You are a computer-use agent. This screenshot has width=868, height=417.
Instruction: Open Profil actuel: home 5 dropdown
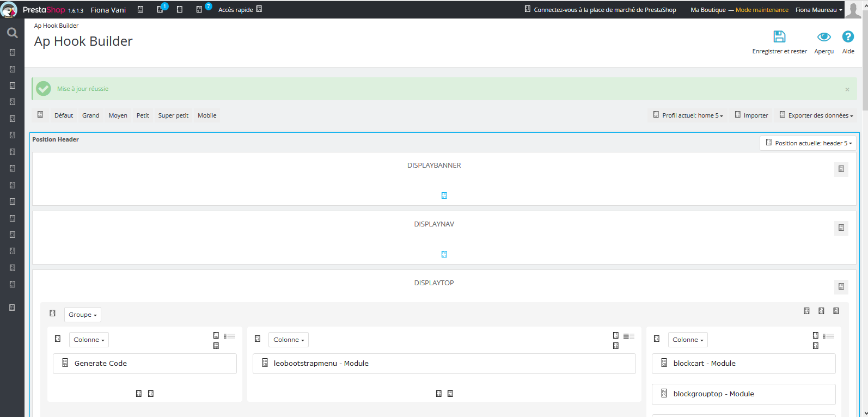(x=688, y=115)
